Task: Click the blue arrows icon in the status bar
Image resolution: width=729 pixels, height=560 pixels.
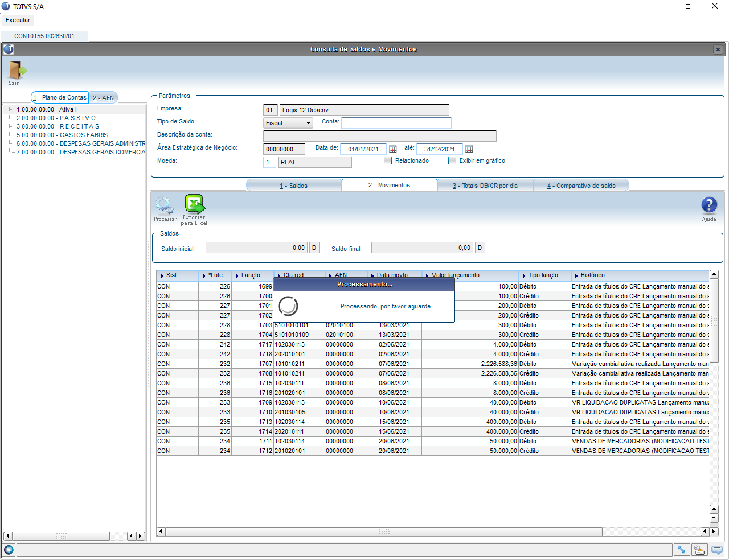Action: click(x=681, y=550)
